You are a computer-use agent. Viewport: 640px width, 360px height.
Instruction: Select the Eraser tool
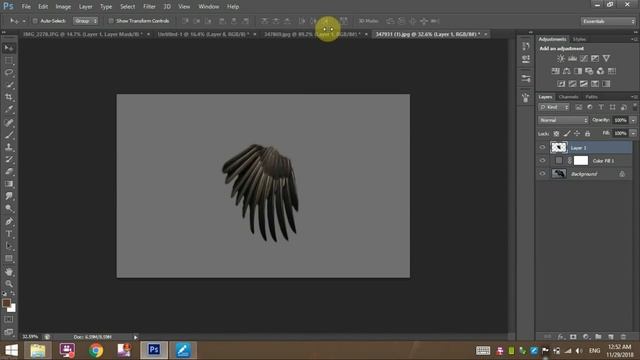coord(9,171)
